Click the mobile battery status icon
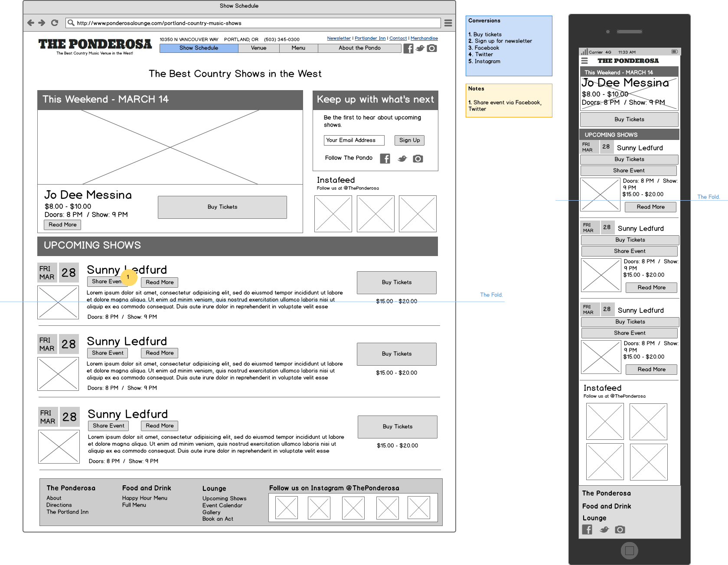 pyautogui.click(x=675, y=52)
